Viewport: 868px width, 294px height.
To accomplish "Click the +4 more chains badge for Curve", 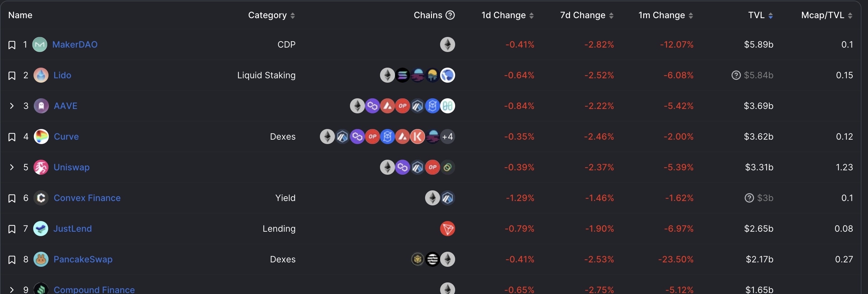I will coord(448,137).
